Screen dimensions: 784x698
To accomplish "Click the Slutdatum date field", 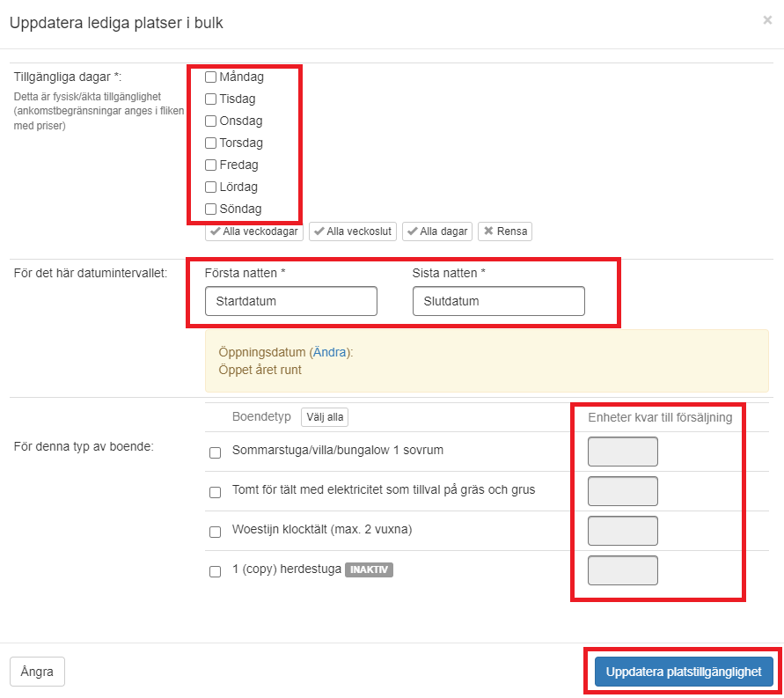I will point(498,301).
